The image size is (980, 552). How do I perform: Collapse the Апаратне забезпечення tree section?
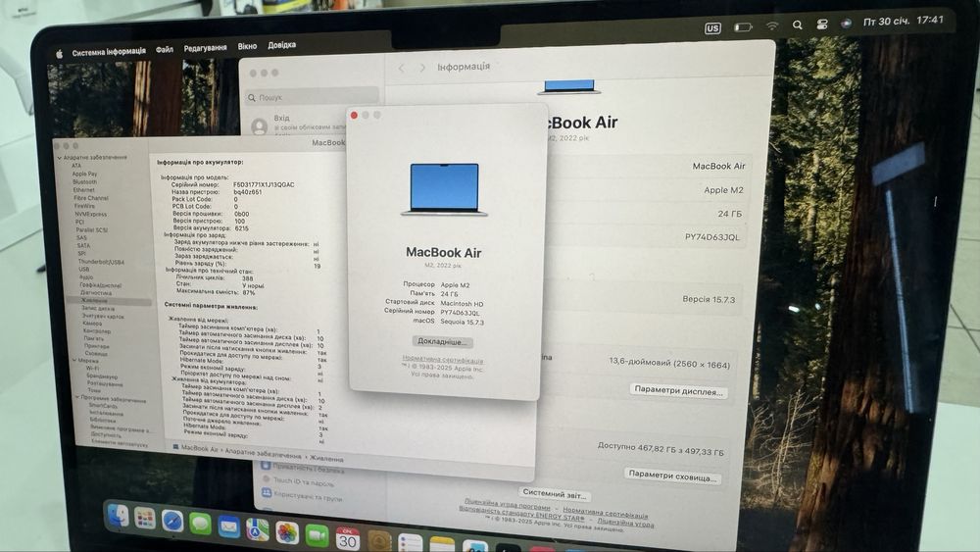pyautogui.click(x=60, y=158)
